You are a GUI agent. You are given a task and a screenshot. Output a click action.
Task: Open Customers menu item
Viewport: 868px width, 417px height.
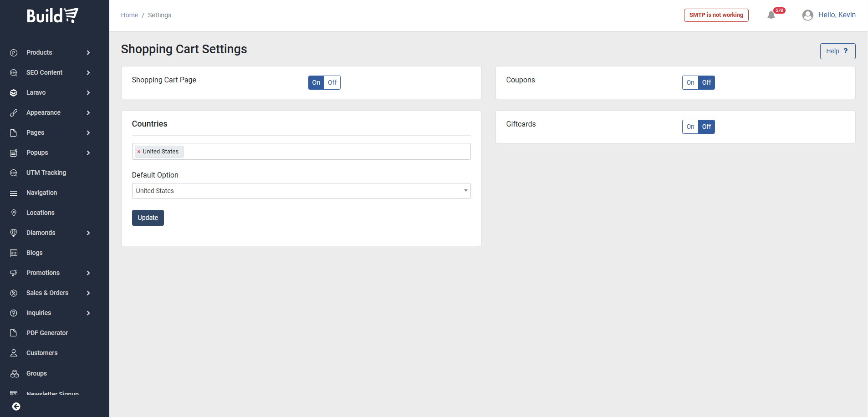(x=42, y=353)
